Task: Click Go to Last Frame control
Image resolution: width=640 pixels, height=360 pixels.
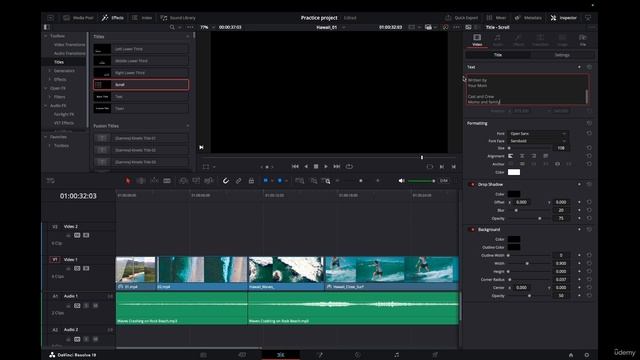Action: tap(337, 167)
